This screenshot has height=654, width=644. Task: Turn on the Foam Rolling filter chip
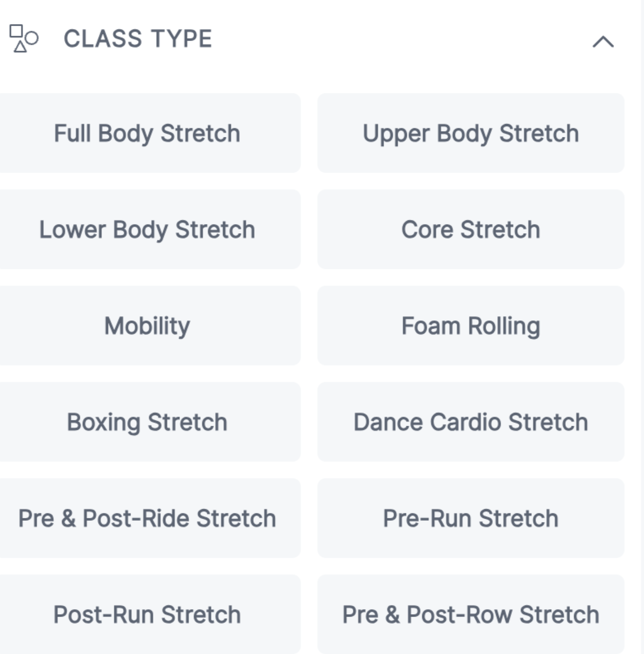pyautogui.click(x=471, y=326)
